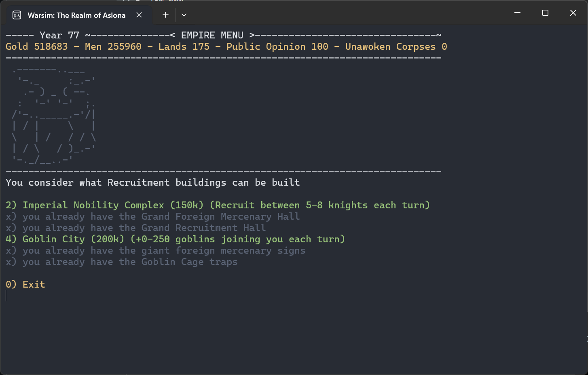Click the Gold 518683 value
This screenshot has width=588, height=375.
(37, 47)
